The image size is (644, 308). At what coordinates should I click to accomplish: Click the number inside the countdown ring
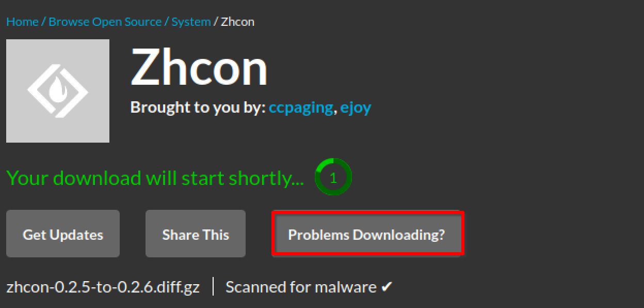pyautogui.click(x=333, y=178)
